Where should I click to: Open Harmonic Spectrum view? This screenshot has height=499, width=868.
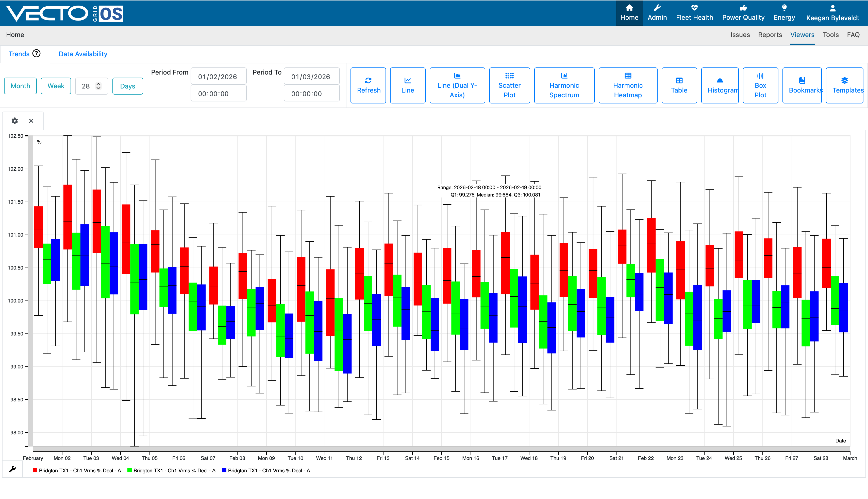pyautogui.click(x=564, y=85)
